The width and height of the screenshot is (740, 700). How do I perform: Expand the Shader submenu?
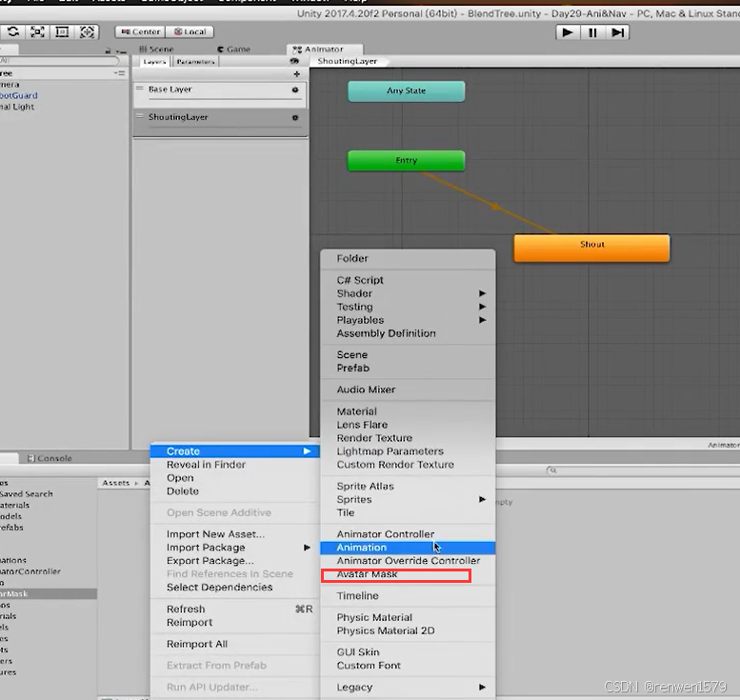point(408,293)
